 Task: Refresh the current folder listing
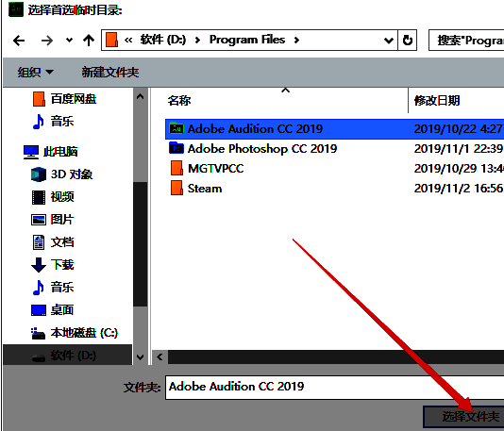(408, 41)
